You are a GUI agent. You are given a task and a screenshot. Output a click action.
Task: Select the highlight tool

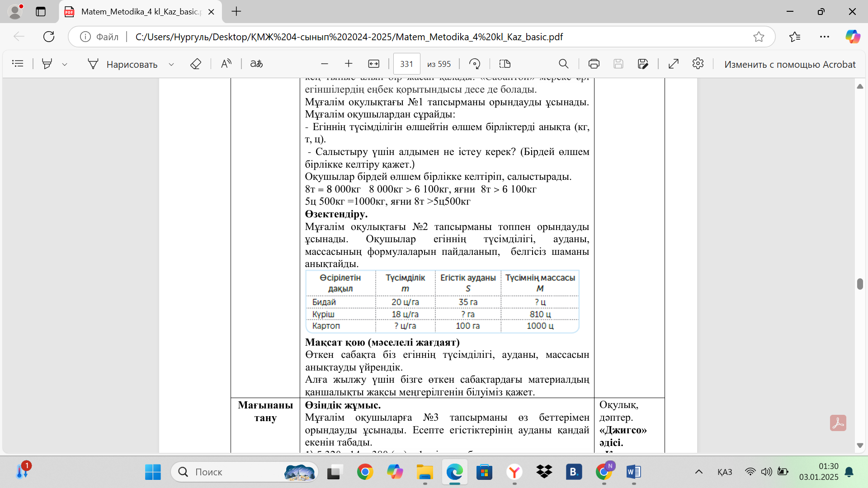coord(47,64)
